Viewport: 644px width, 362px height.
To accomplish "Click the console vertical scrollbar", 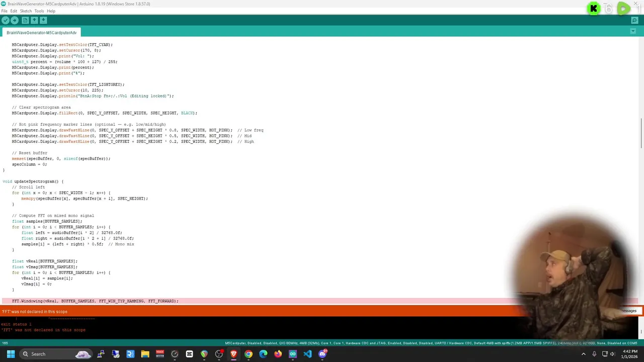I will (x=641, y=328).
